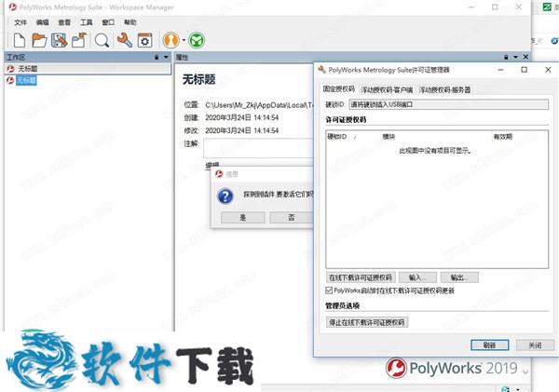The image size is (559, 392).
Task: Open workspace with the orange folder icon
Action: [39, 40]
